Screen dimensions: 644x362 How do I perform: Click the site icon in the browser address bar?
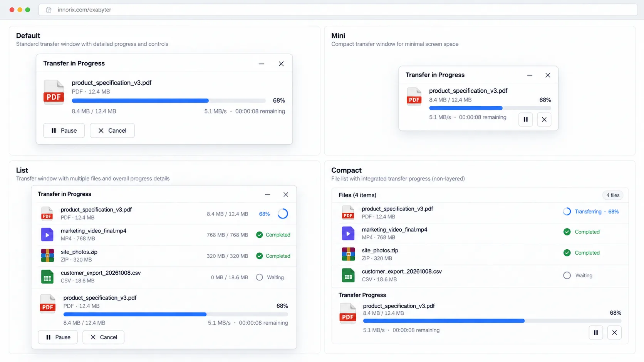tap(49, 10)
